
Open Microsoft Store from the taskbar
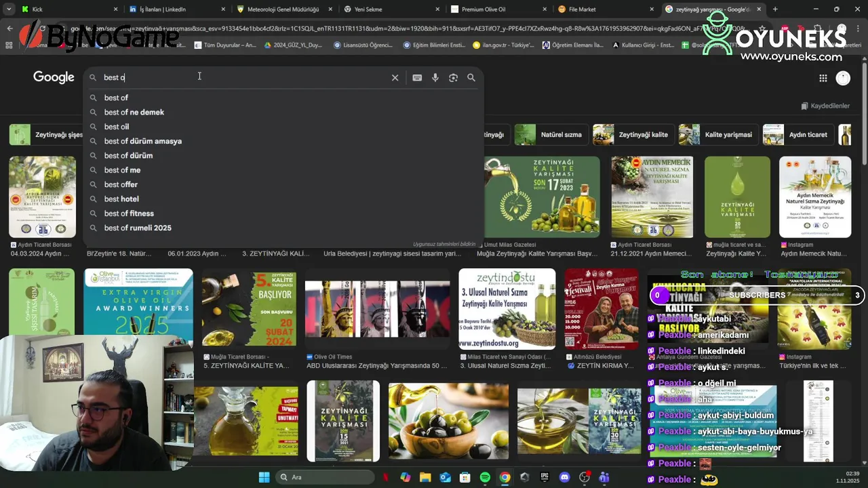465,477
